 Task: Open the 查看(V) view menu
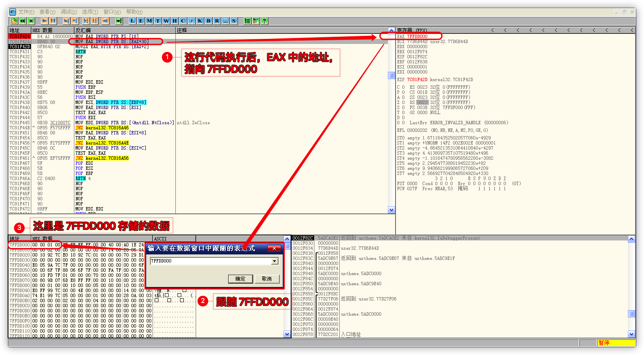click(x=47, y=12)
